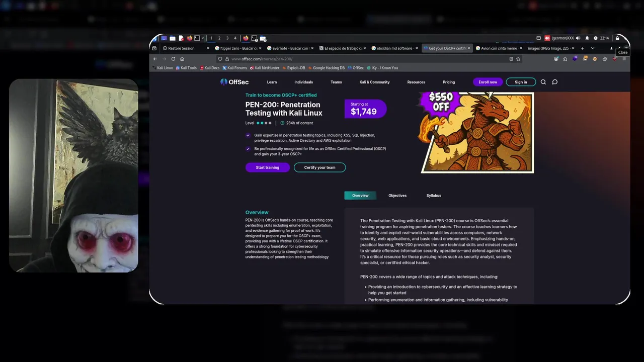Screen dimensions: 644x362
Task: Close the Avion con cinta meme tab
Action: [x=521, y=48]
